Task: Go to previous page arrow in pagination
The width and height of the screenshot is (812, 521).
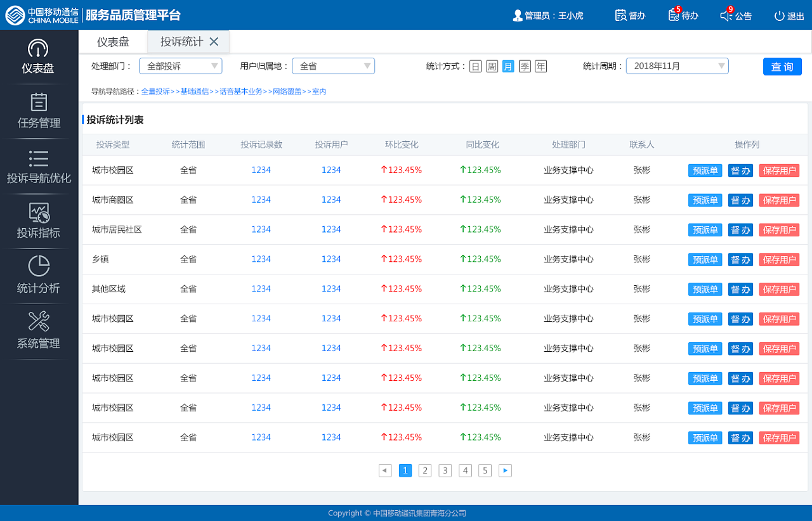Action: 385,470
